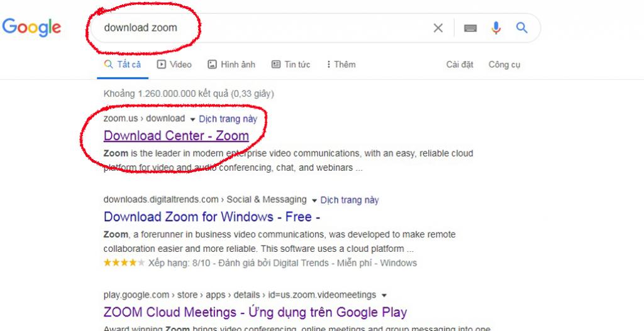The width and height of the screenshot is (644, 331).
Task: Clear the search box with X icon
Action: point(438,28)
